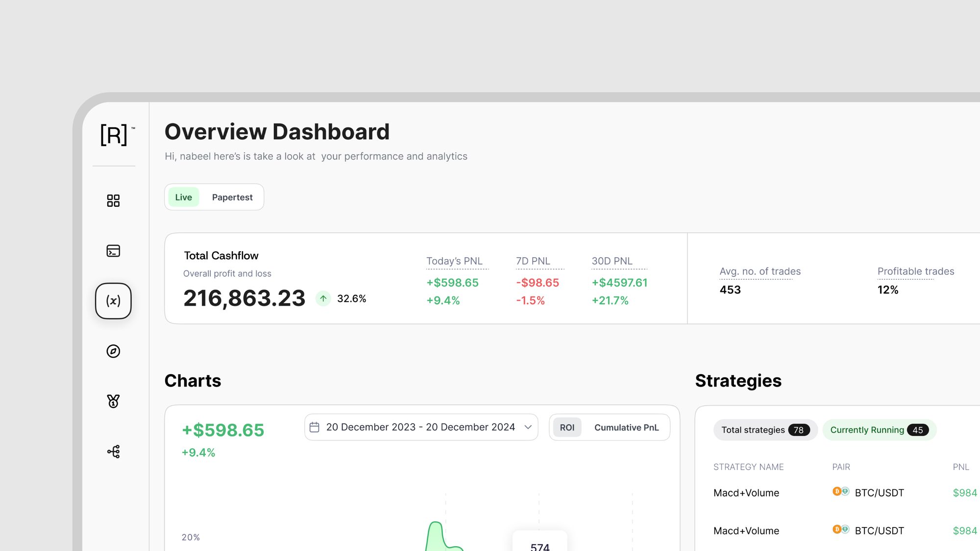This screenshot has height=551, width=980.
Task: Click the calendar icon in date range picker
Action: coord(315,427)
